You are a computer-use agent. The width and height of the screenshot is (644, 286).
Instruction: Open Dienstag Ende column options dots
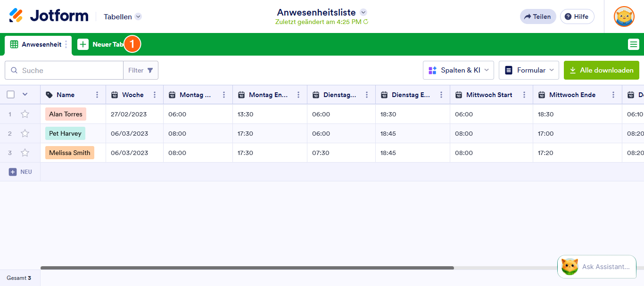[x=441, y=95]
